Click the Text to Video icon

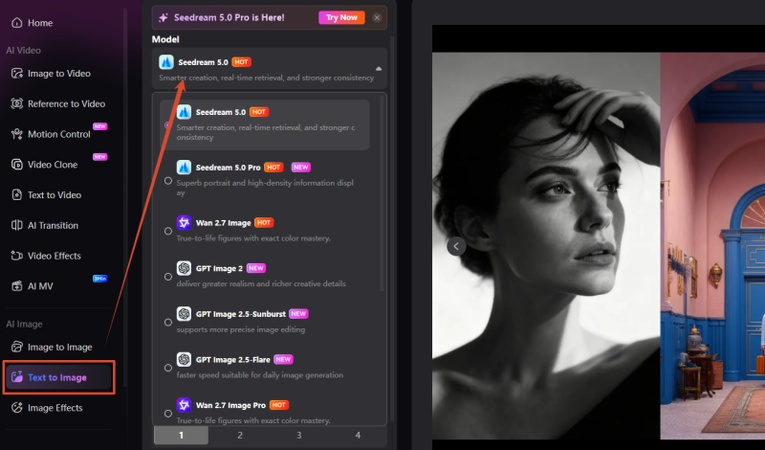[17, 195]
